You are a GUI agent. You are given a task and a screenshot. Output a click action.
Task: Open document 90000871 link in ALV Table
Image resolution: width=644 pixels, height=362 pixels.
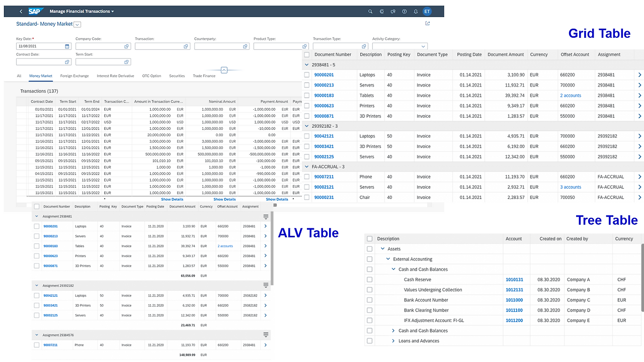point(50,266)
